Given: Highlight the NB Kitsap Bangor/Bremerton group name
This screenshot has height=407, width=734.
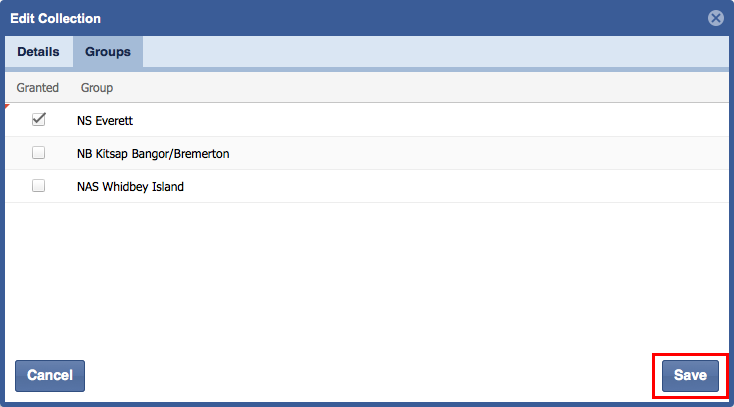Looking at the screenshot, I should pos(153,154).
